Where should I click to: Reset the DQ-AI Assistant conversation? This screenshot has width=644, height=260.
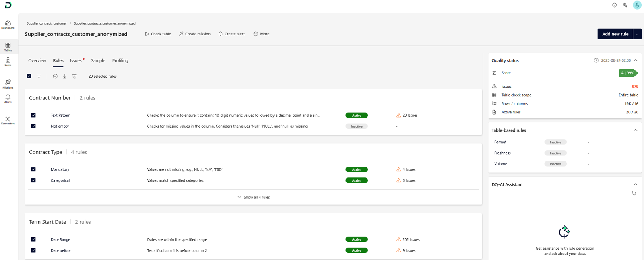pos(634,193)
